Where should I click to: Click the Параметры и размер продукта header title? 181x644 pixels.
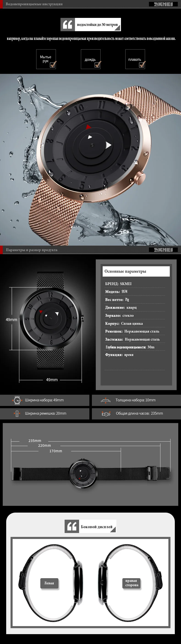32,250
